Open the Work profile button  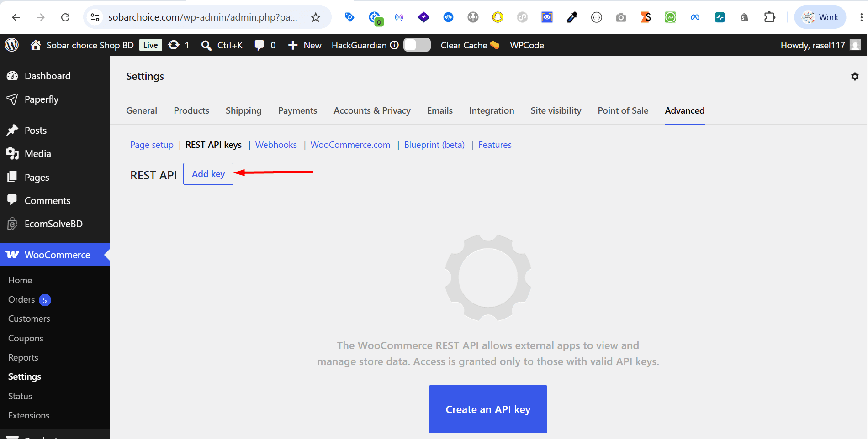point(820,17)
